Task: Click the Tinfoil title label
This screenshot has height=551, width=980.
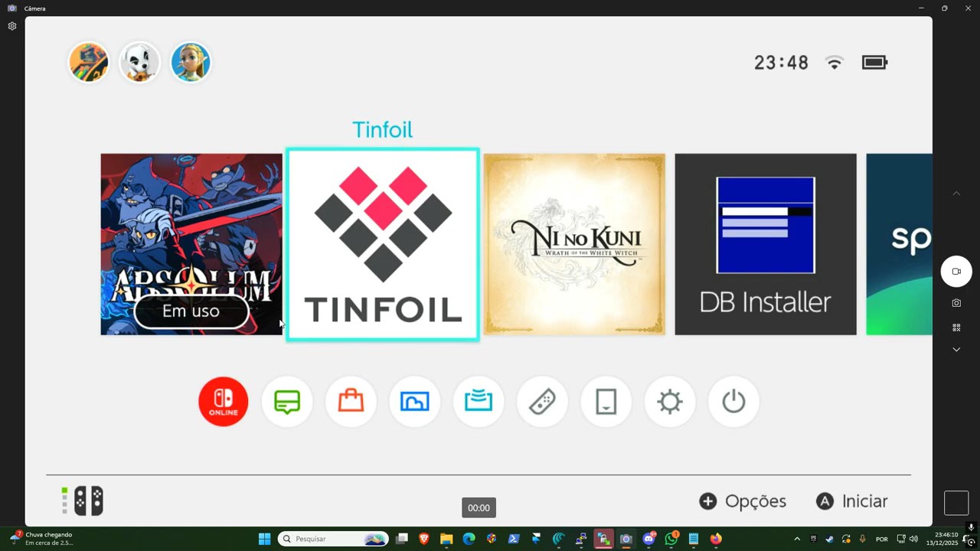Action: point(382,130)
